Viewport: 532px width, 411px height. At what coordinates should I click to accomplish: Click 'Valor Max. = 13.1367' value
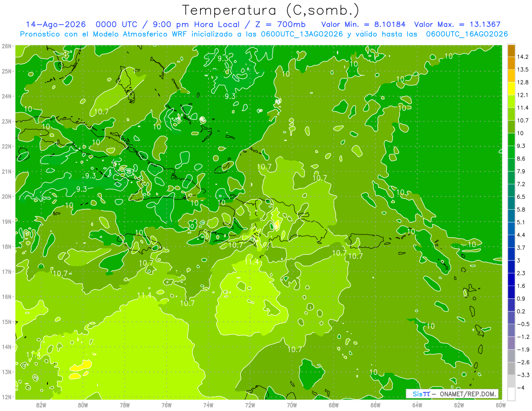[458, 24]
